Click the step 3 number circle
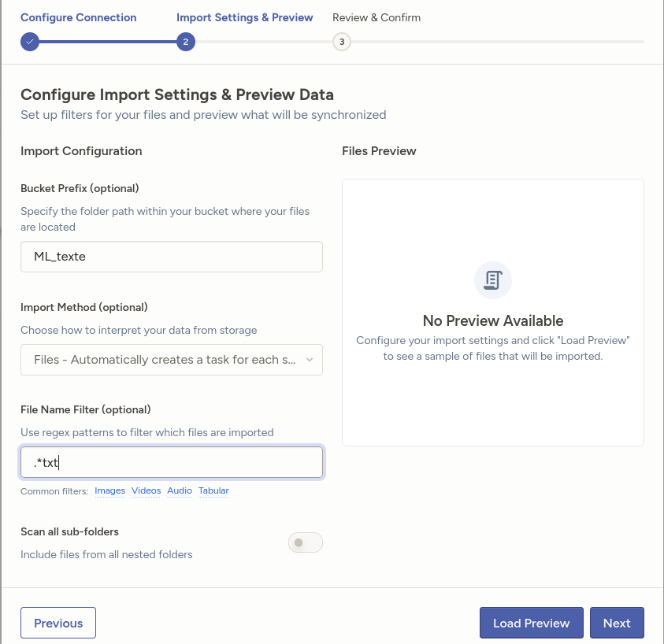Viewport: 664px width, 644px height. point(341,42)
